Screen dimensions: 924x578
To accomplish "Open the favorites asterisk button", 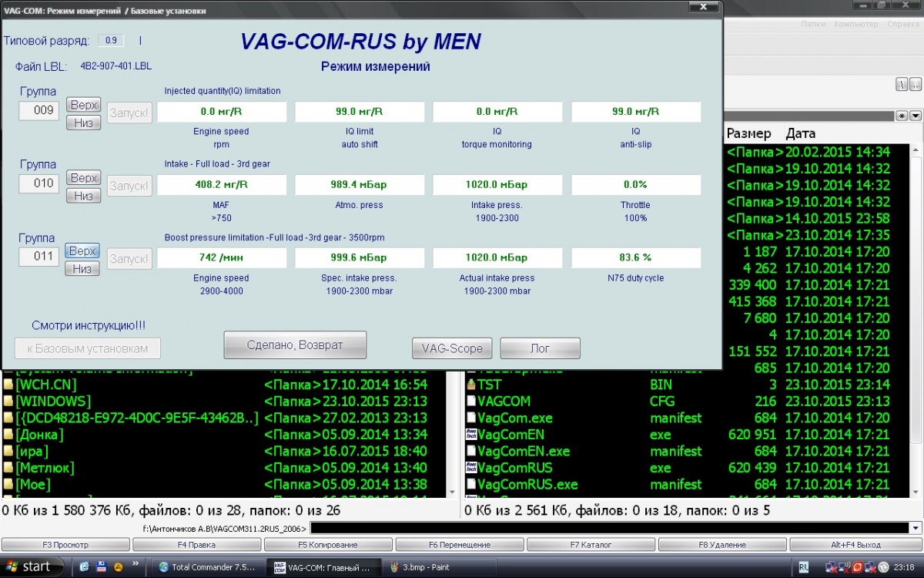I will tap(902, 116).
